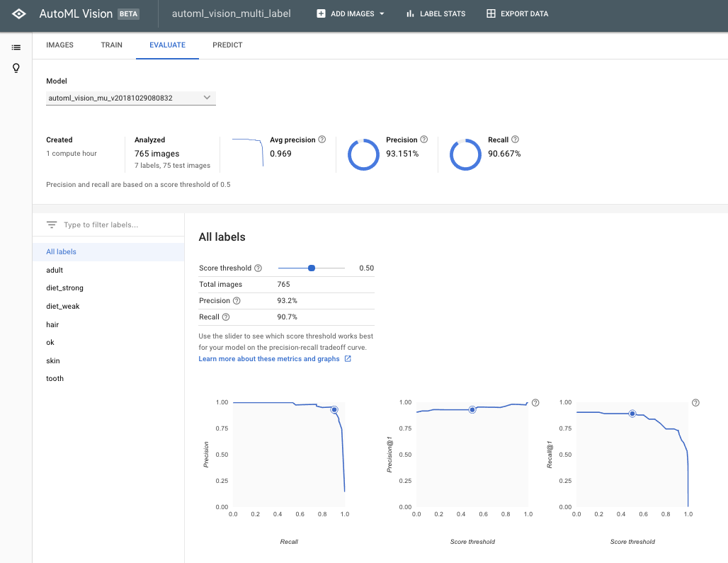Open the list view sidebar icon

coord(16,47)
